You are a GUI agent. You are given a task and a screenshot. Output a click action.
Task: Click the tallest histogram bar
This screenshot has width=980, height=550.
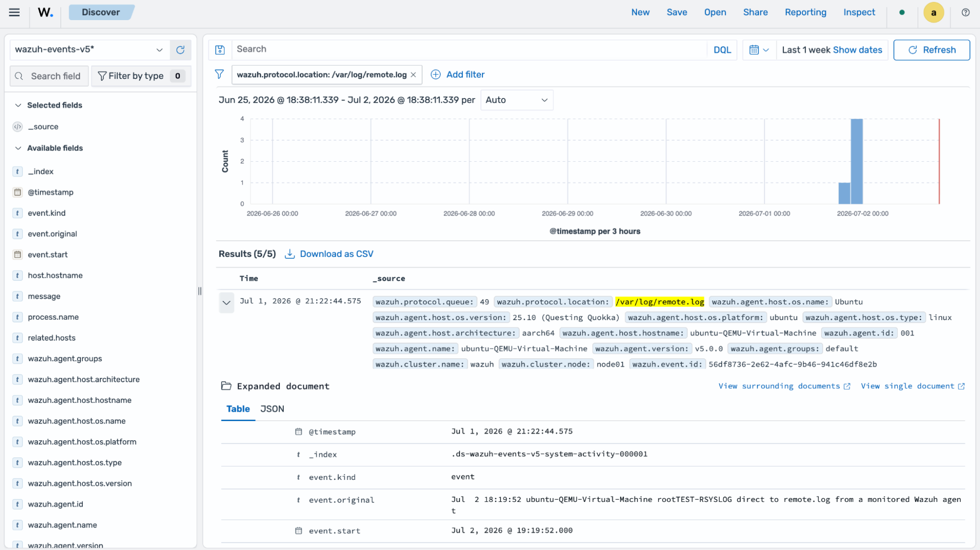pos(856,161)
